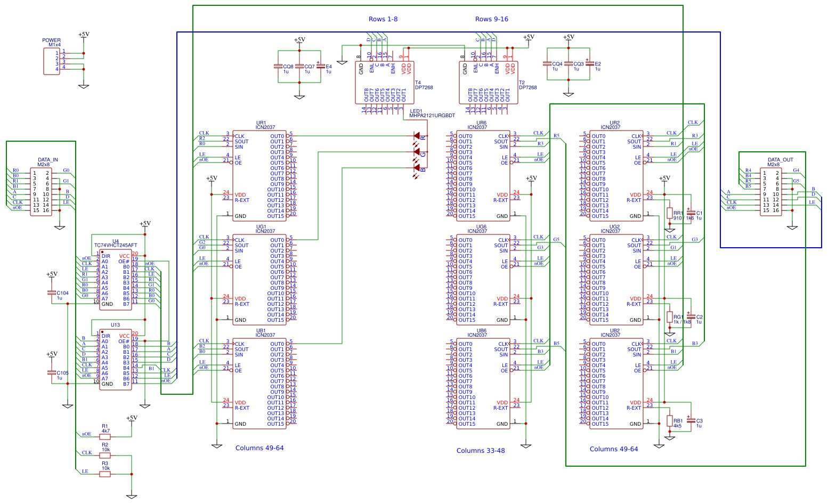Image resolution: width=828 pixels, height=504 pixels.
Task: Select the UG1 reference designator
Action: [x=261, y=226]
